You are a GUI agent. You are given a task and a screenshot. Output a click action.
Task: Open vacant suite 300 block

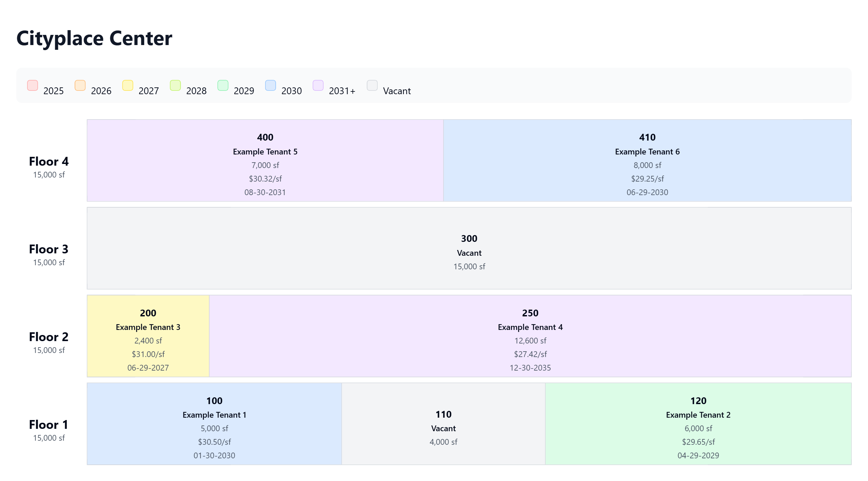[469, 248]
